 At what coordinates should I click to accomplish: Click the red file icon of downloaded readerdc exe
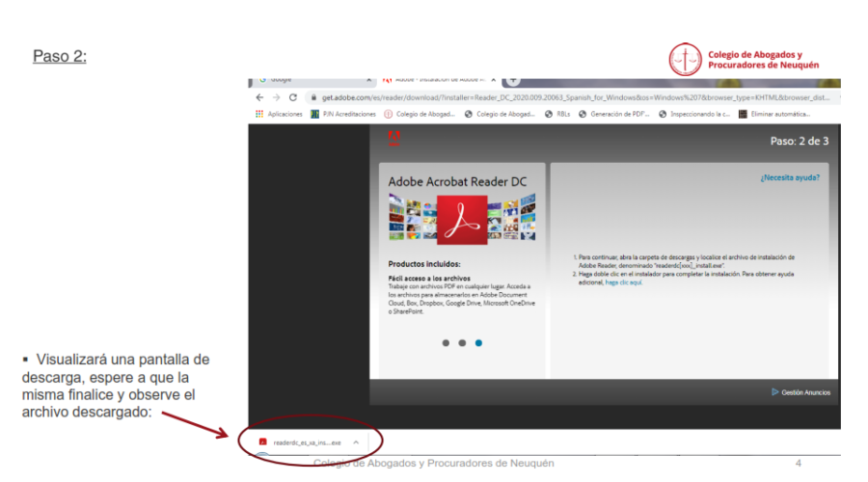pyautogui.click(x=263, y=442)
